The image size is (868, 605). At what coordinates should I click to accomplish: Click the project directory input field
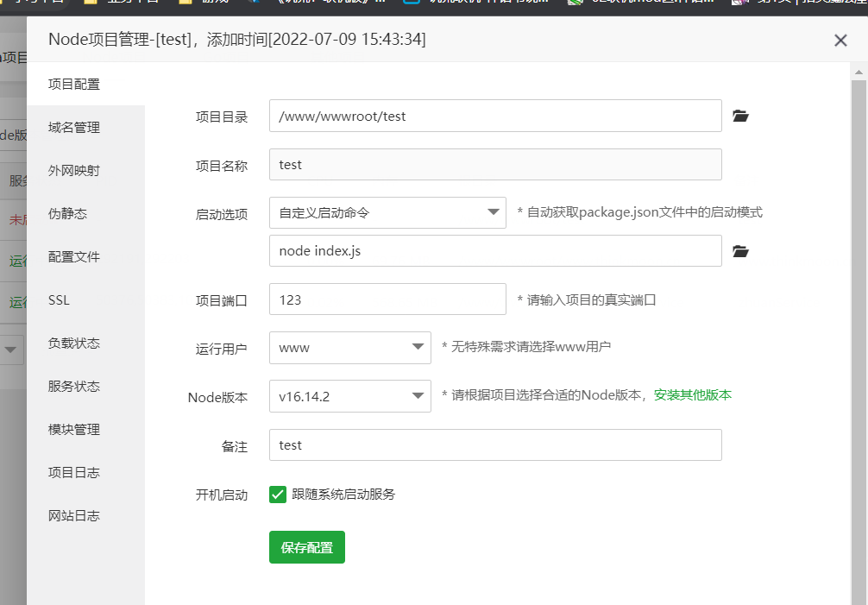click(495, 116)
